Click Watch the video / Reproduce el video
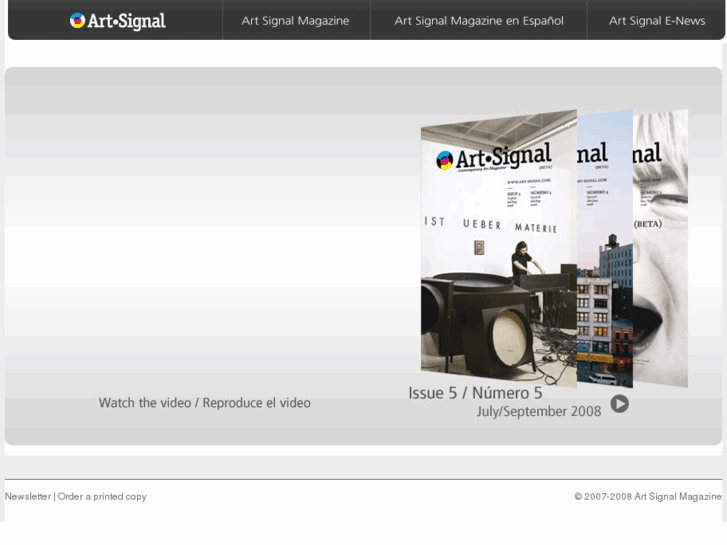The height and width of the screenshot is (545, 727). point(204,403)
